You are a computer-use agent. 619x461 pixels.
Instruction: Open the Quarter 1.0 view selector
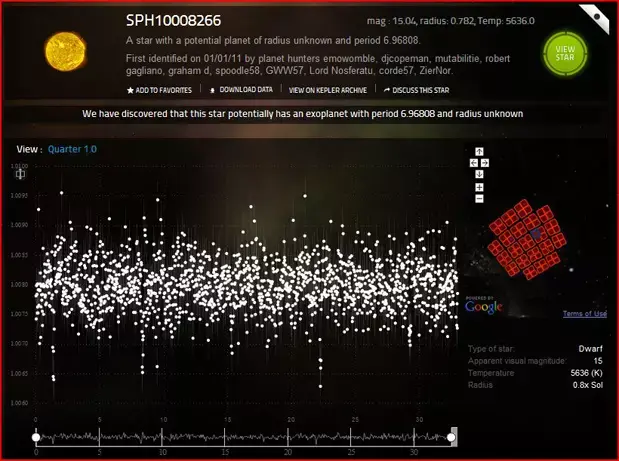click(x=72, y=149)
